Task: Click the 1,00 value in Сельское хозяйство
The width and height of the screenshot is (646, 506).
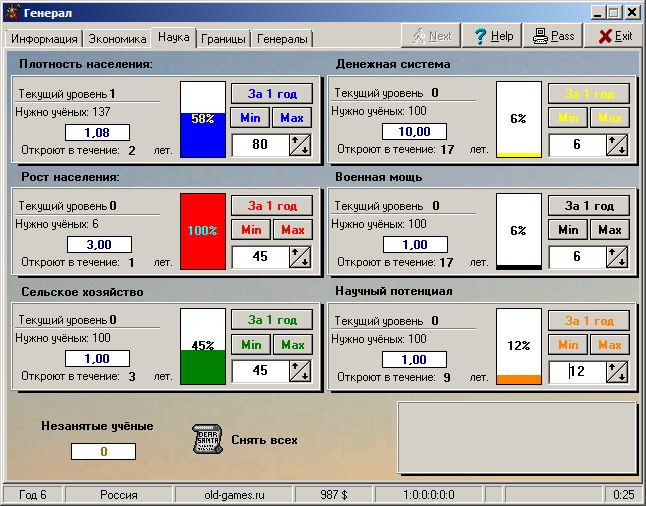Action: (97, 358)
